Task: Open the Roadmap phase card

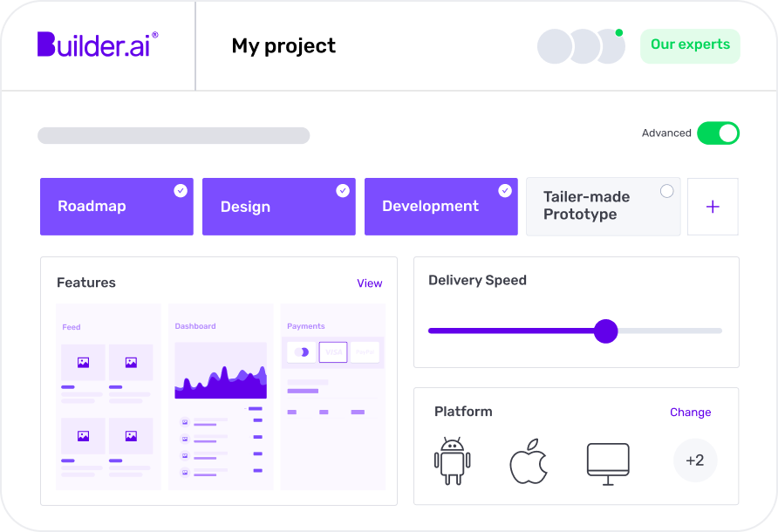Action: point(117,207)
